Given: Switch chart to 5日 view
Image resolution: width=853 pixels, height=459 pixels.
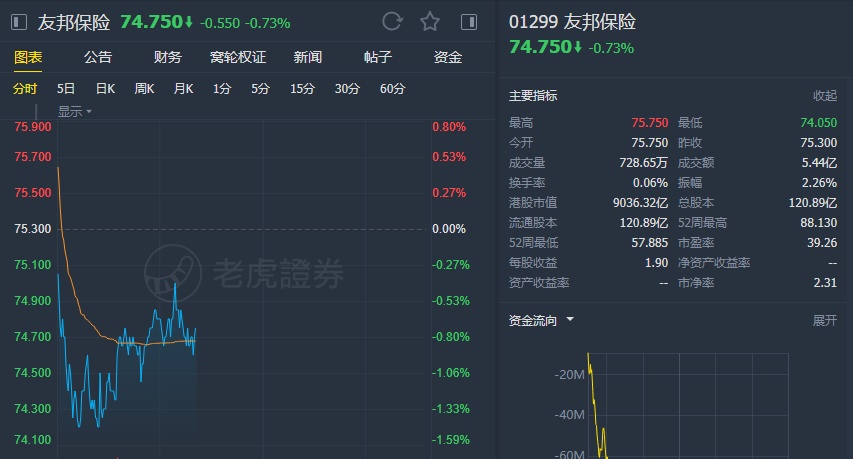Looking at the screenshot, I should pyautogui.click(x=66, y=89).
